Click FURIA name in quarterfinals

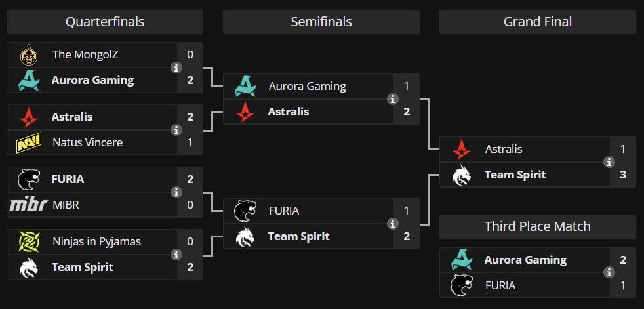point(68,179)
